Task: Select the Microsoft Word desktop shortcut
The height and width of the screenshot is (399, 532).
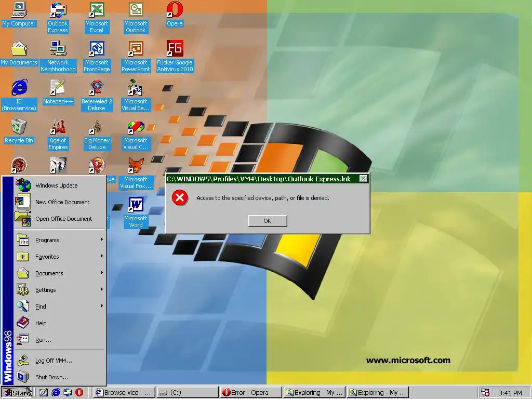Action: 136,212
